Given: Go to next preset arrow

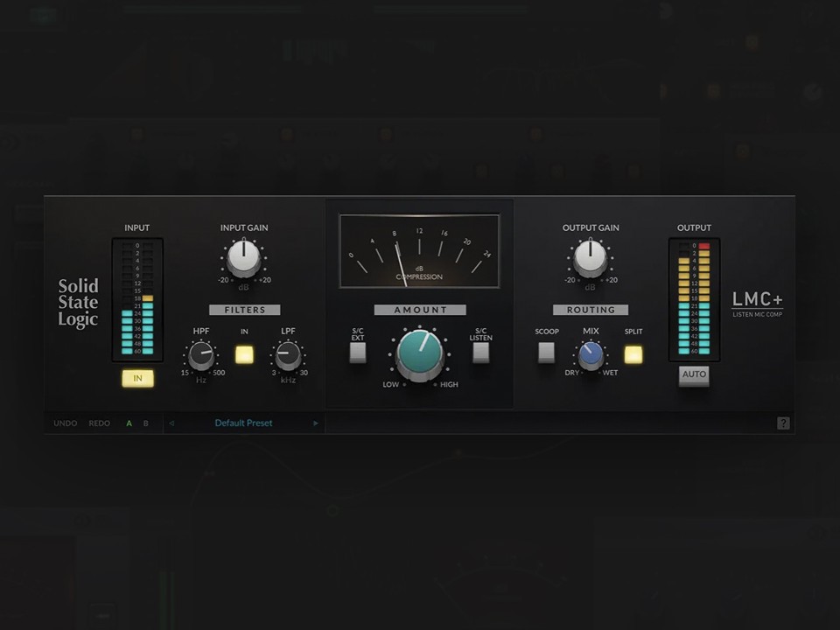Looking at the screenshot, I should (x=316, y=423).
